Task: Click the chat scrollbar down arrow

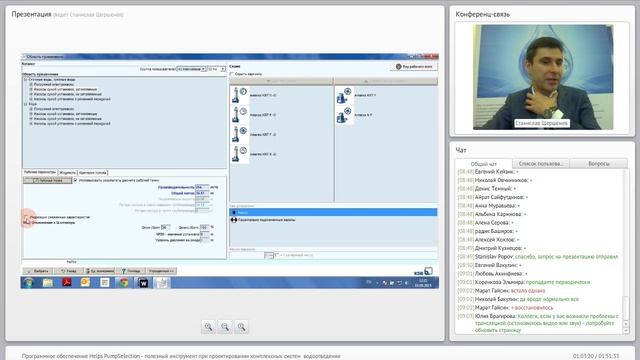Action: coord(627,331)
